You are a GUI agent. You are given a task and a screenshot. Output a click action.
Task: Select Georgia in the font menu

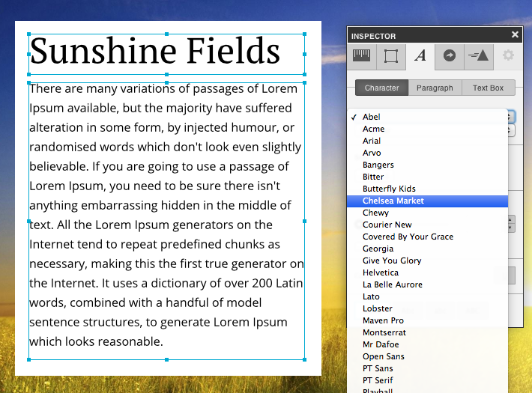tap(378, 249)
